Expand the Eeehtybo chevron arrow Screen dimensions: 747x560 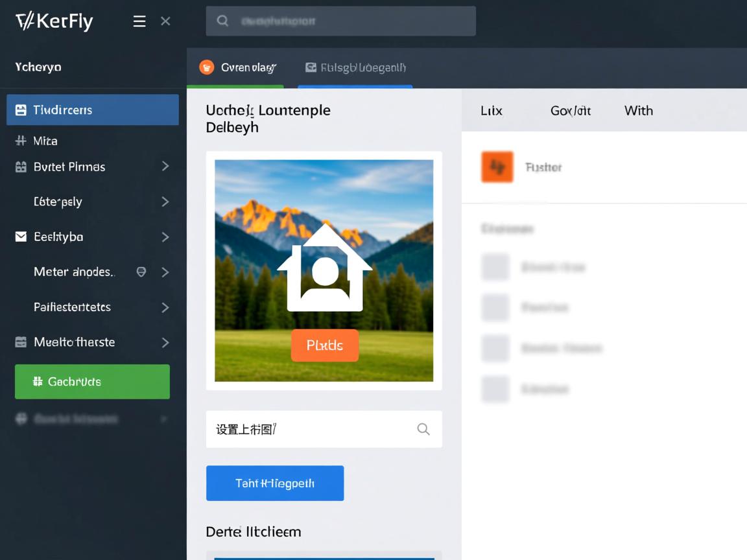165,237
